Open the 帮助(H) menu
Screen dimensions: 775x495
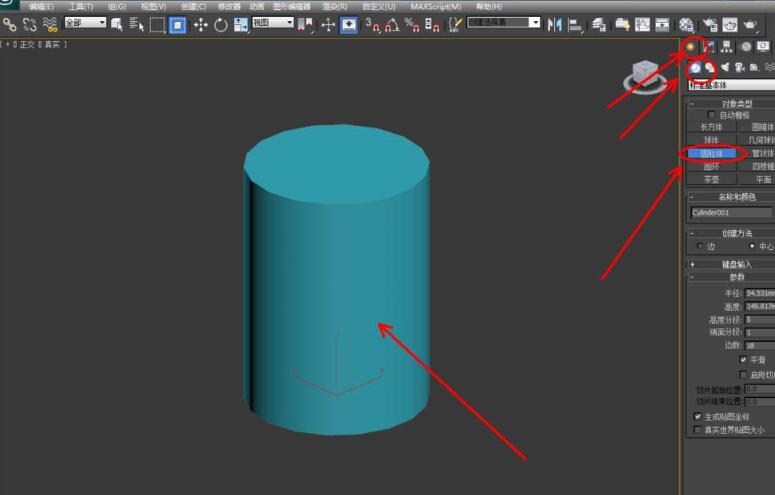click(489, 7)
